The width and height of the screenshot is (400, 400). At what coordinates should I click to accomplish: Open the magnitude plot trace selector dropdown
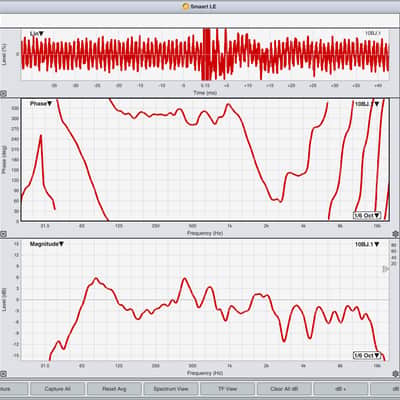click(367, 244)
